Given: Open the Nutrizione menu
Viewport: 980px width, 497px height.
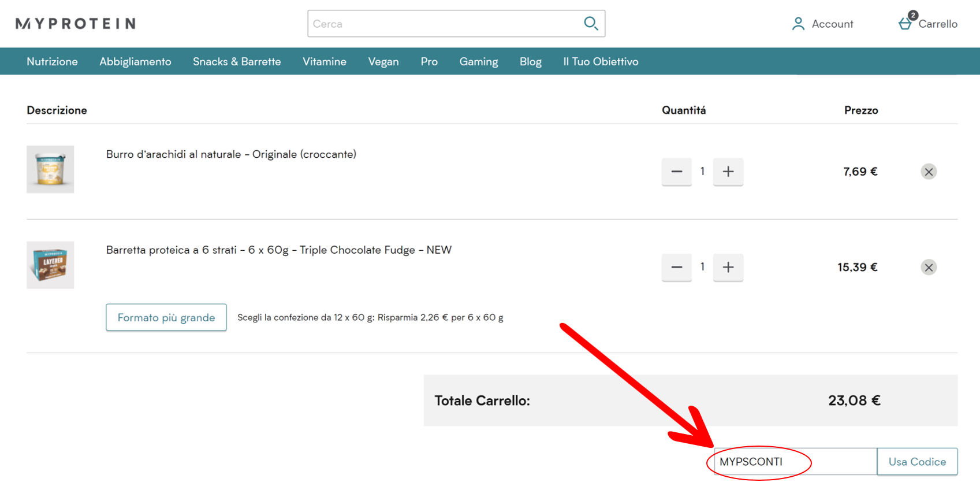Looking at the screenshot, I should tap(52, 62).
